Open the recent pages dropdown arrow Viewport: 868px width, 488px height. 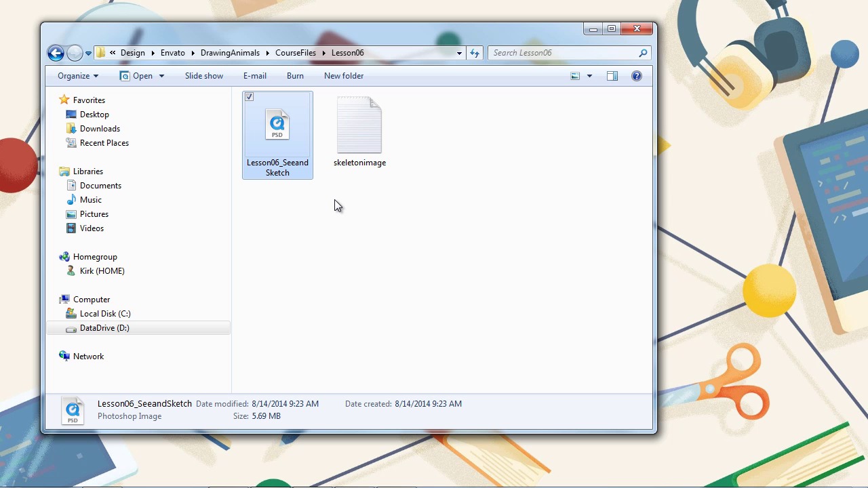(88, 53)
